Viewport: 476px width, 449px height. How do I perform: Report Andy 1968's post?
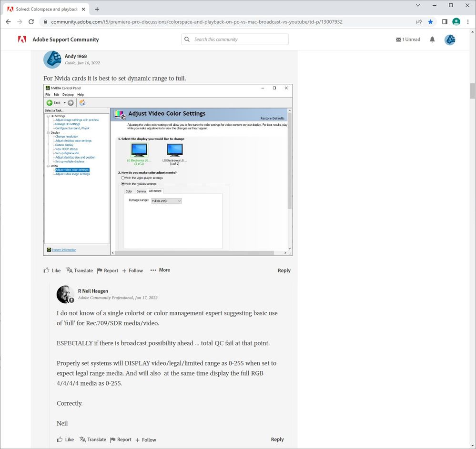coord(108,270)
